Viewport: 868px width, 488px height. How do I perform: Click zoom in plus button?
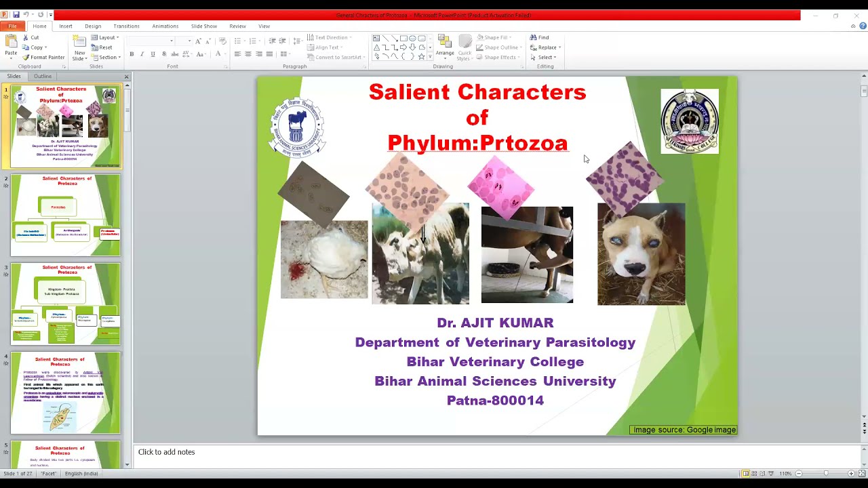point(852,473)
